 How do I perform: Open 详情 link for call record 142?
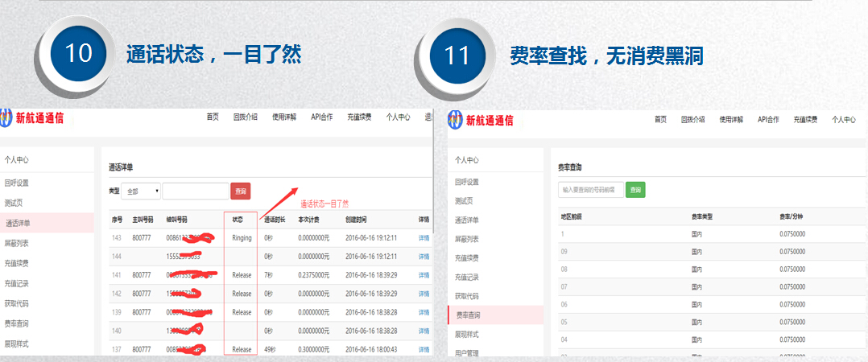(x=424, y=294)
